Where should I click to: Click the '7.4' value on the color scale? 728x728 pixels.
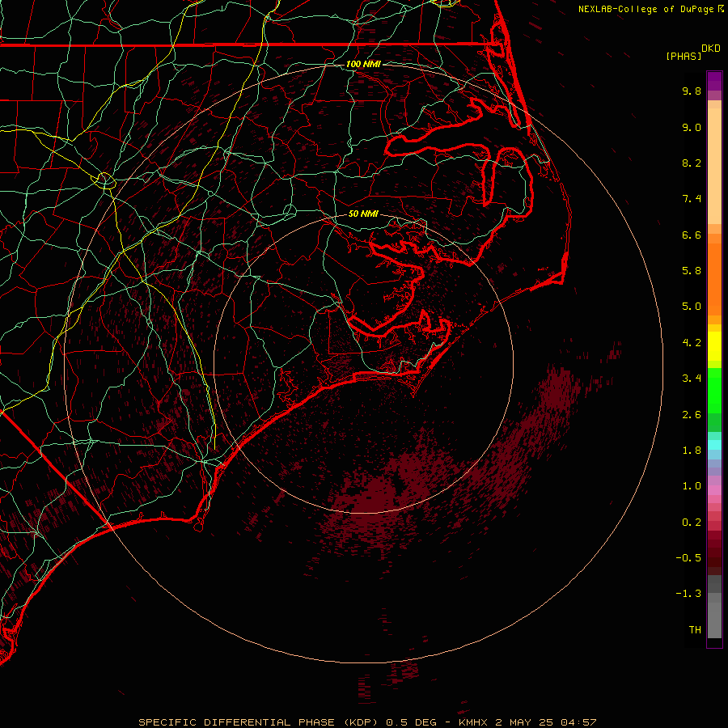pos(692,199)
